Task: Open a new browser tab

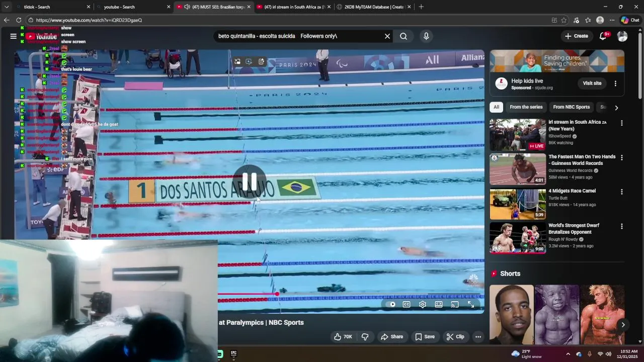Action: (x=421, y=7)
